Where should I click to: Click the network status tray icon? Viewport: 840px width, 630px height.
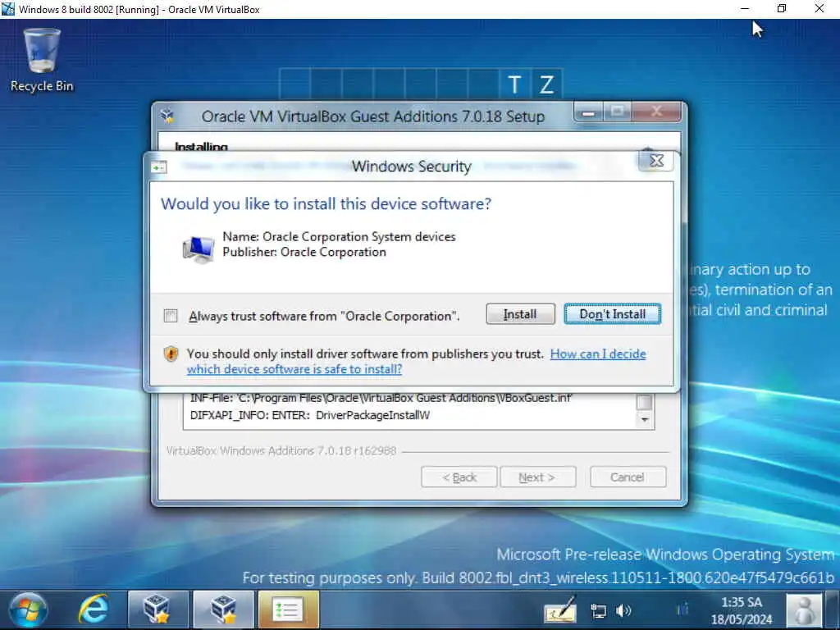[x=598, y=610]
